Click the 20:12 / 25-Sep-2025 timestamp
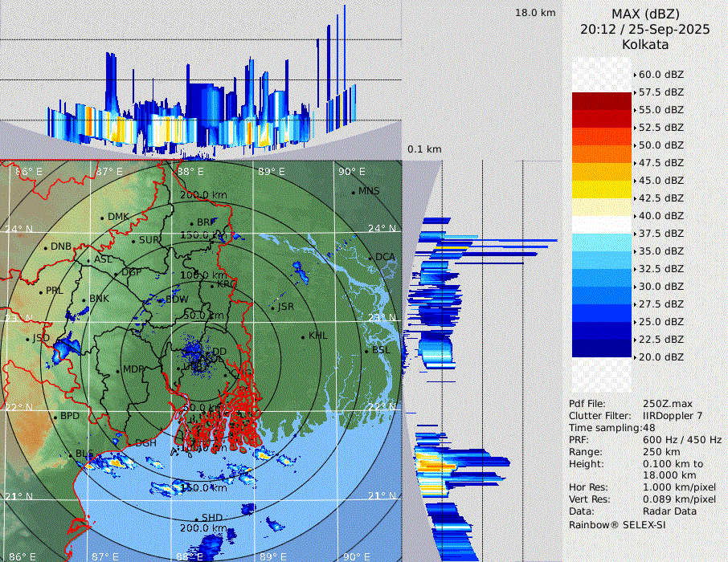The height and width of the screenshot is (562, 728). click(644, 30)
